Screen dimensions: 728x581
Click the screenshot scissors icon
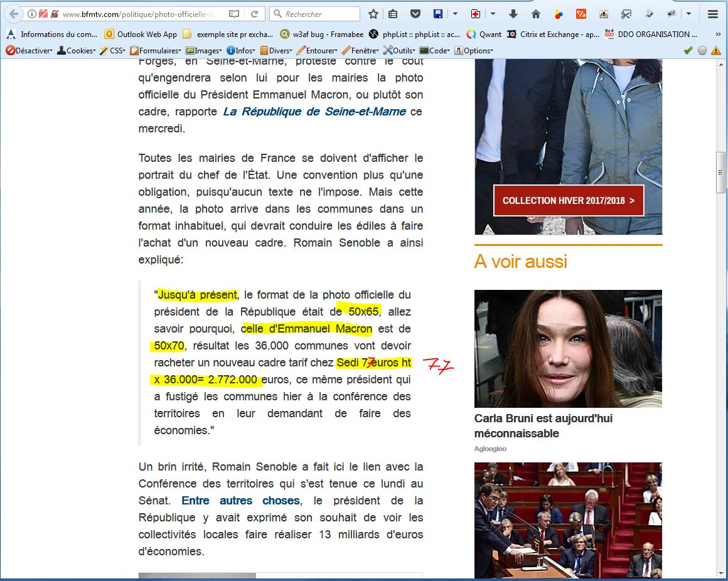626,14
